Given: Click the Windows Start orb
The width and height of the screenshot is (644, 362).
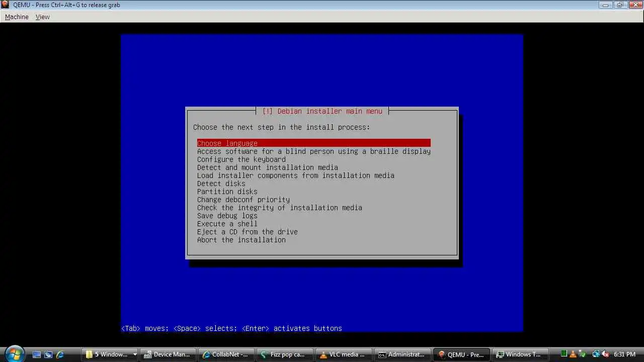Looking at the screenshot, I should [x=14, y=353].
